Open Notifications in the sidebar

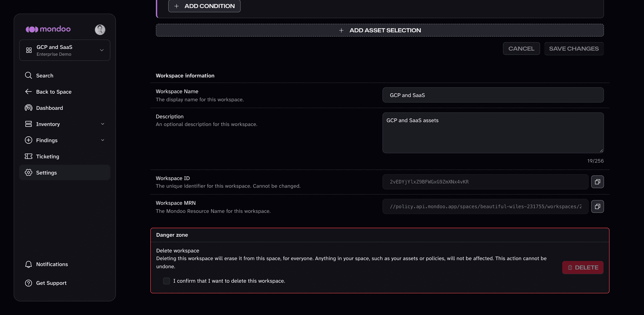65,264
